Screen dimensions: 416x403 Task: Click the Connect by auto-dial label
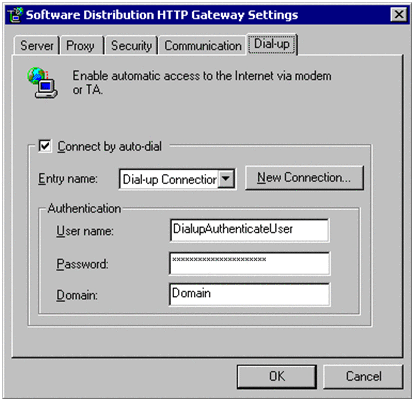[x=110, y=146]
